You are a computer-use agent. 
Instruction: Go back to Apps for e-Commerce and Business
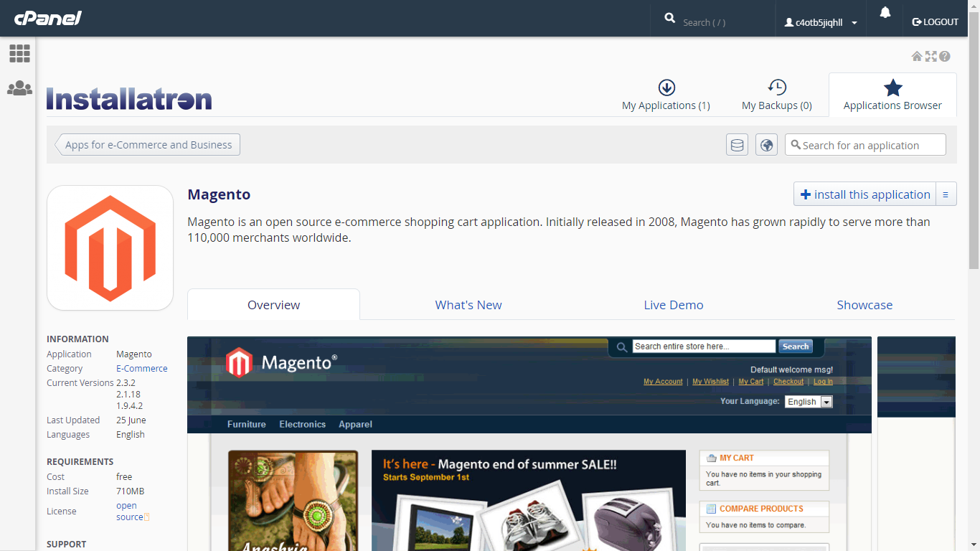click(x=148, y=145)
